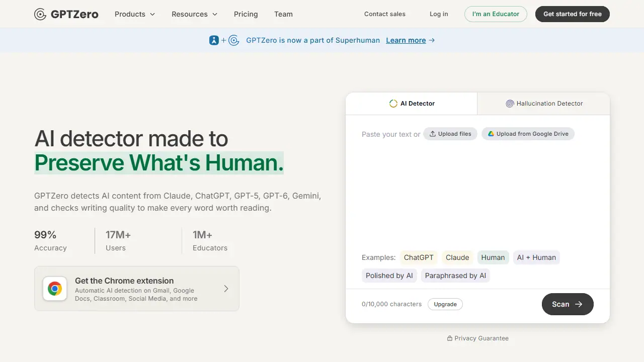
Task: Expand the Products dropdown menu
Action: click(135, 14)
